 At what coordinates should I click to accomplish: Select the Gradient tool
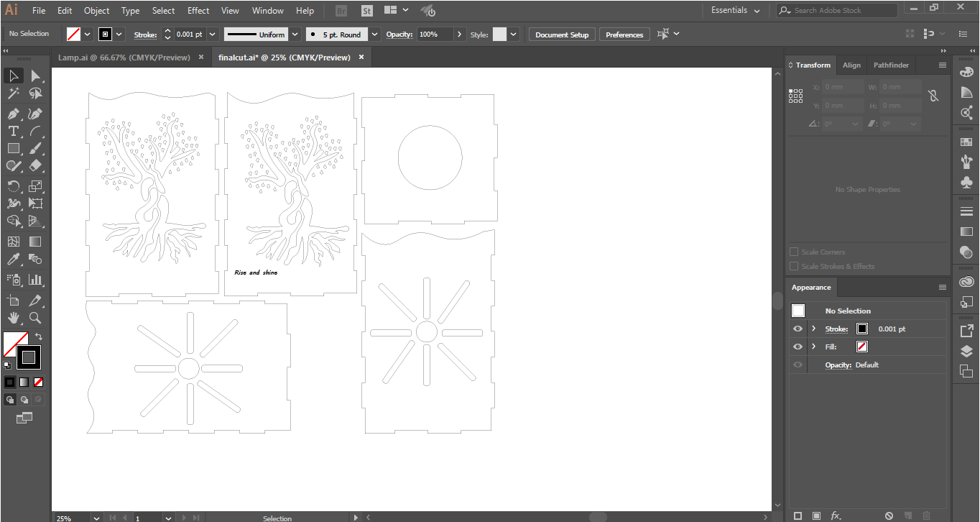35,242
